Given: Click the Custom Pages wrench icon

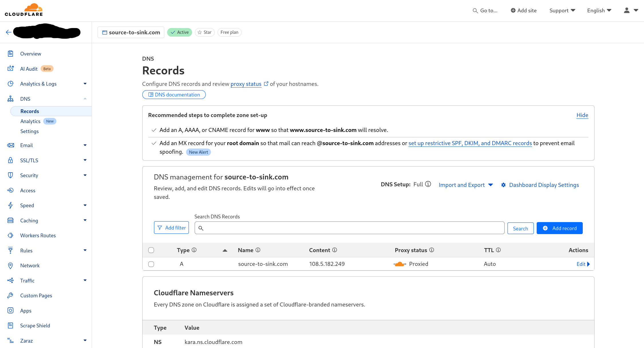Looking at the screenshot, I should click(11, 295).
